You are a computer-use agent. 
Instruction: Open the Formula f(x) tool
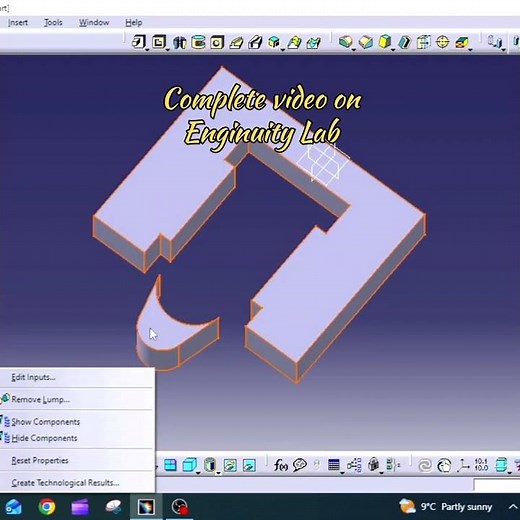(x=281, y=465)
